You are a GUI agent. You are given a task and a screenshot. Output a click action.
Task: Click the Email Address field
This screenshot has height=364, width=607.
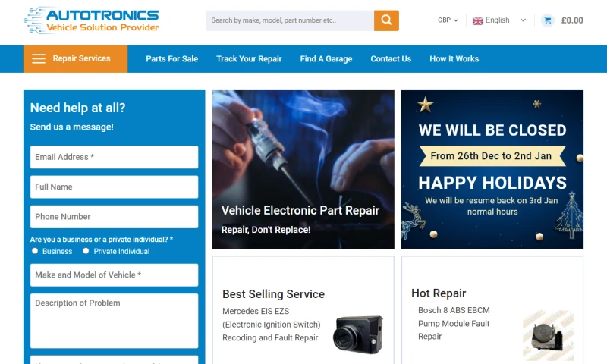pyautogui.click(x=115, y=157)
